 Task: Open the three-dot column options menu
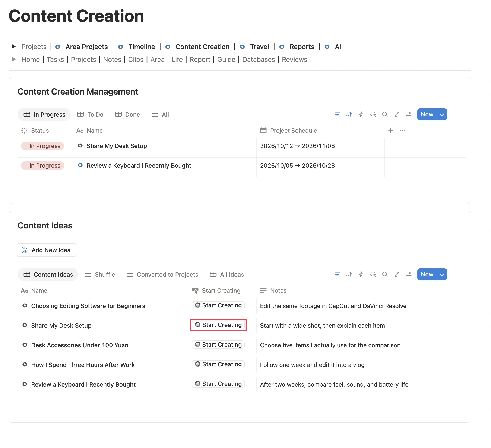[402, 130]
